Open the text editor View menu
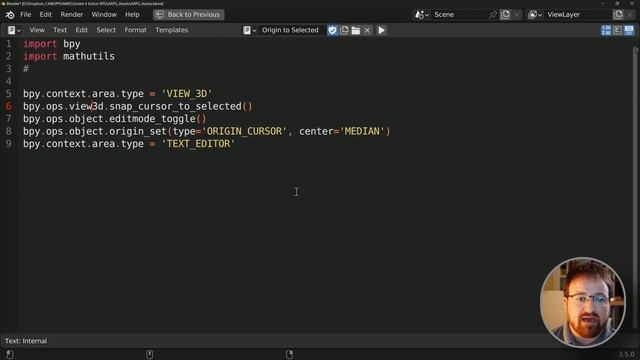This screenshot has height=360, width=640. (x=37, y=30)
